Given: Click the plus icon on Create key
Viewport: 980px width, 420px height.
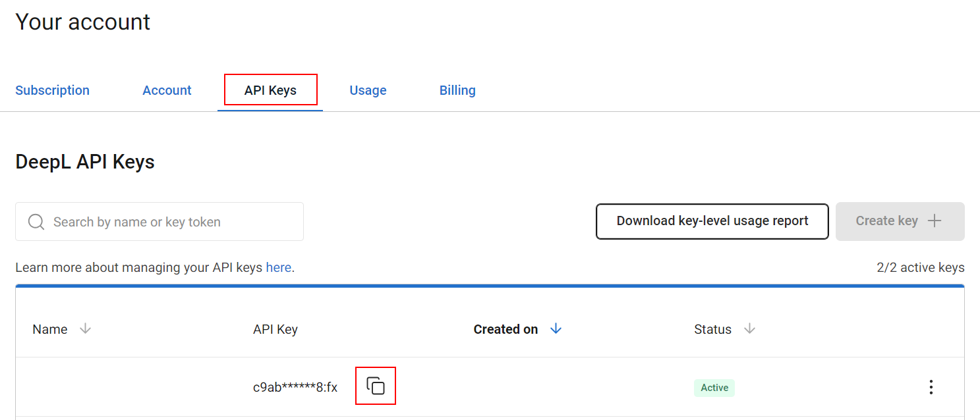Looking at the screenshot, I should pos(934,221).
